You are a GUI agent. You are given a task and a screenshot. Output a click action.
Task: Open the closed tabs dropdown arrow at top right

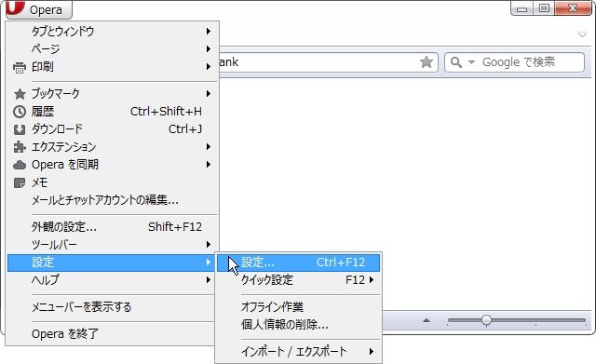point(582,34)
